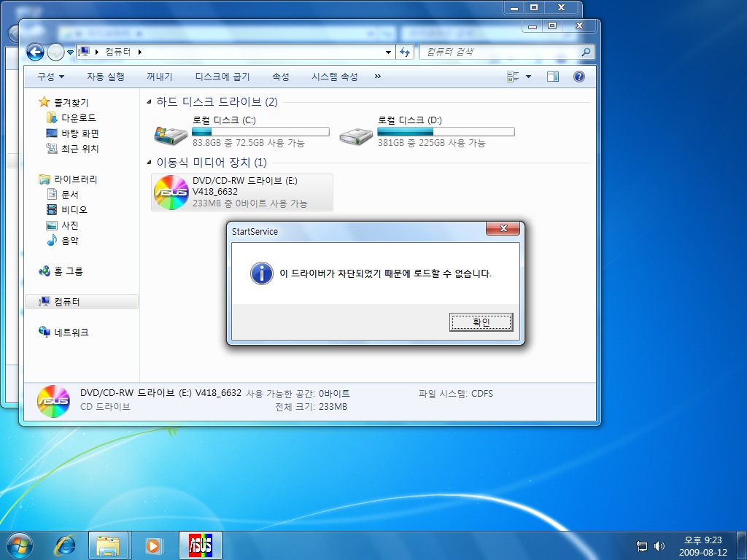Open Windows Media Player from taskbar

point(153,545)
